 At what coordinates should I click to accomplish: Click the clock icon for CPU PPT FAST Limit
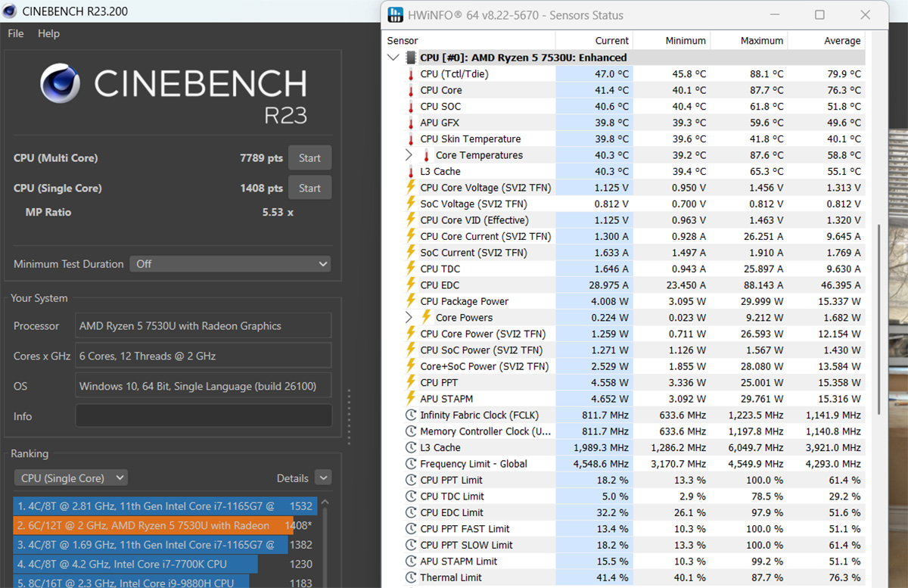pos(411,529)
